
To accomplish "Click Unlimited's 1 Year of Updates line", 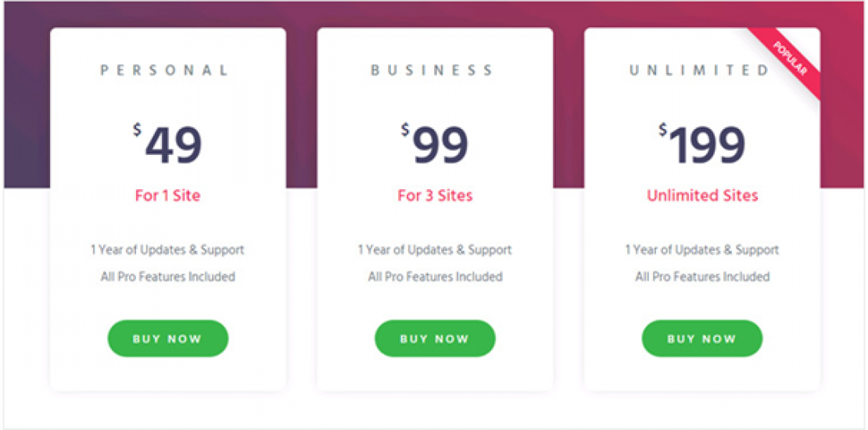I will tap(702, 250).
